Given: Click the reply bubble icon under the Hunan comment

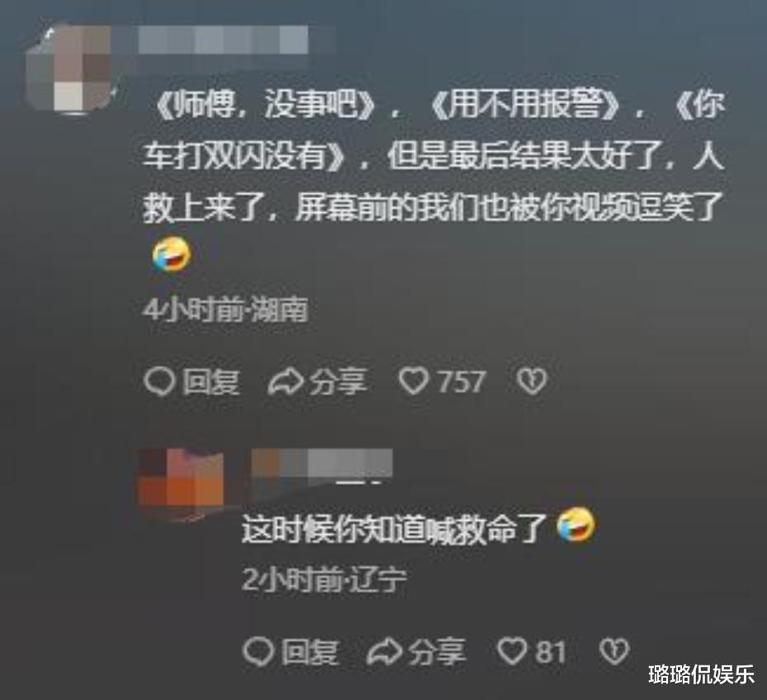Looking at the screenshot, I should point(159,382).
